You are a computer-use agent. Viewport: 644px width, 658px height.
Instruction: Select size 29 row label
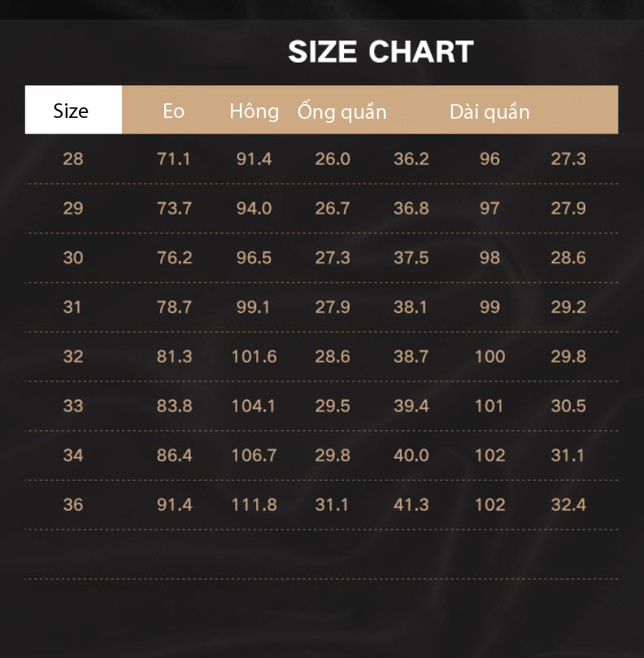73,208
